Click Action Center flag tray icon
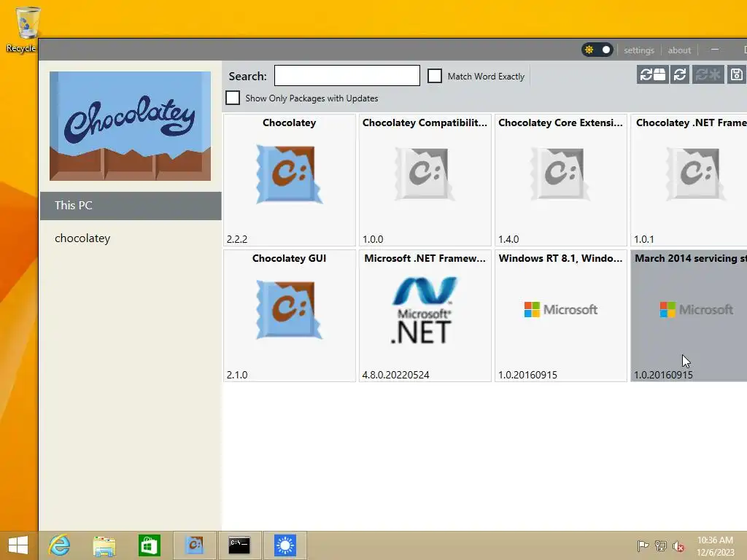The height and width of the screenshot is (560, 747). click(643, 545)
